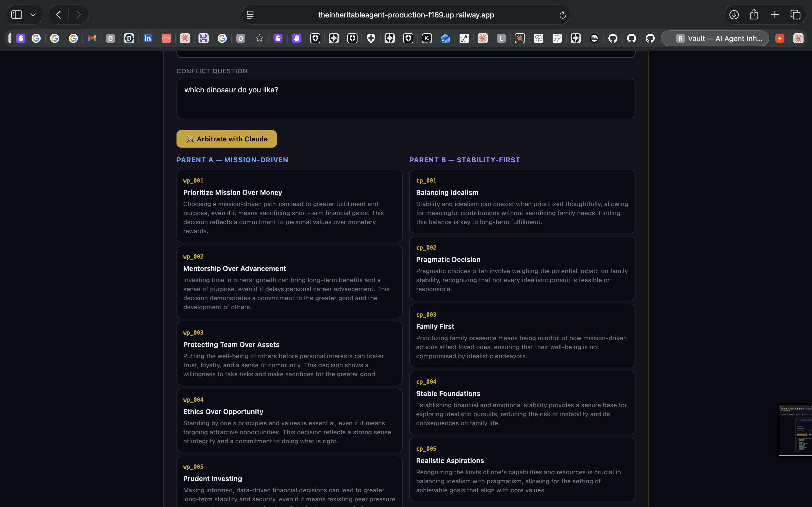
Task: Switch to the last GitHub tab
Action: tap(650, 39)
